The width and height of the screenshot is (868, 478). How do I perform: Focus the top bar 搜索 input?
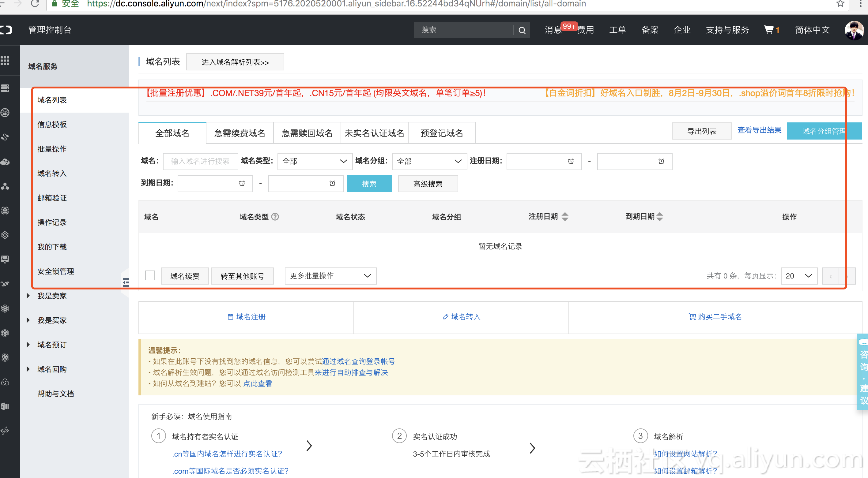tap(464, 30)
